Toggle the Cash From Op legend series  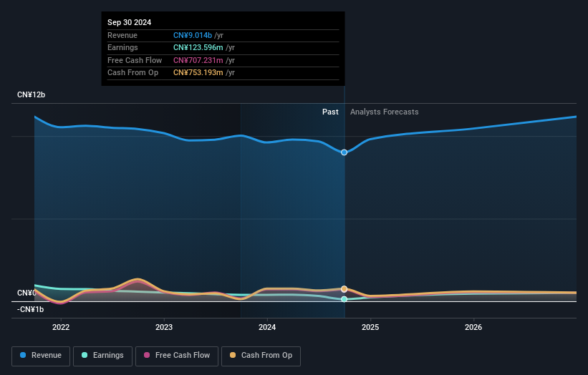tap(261, 356)
